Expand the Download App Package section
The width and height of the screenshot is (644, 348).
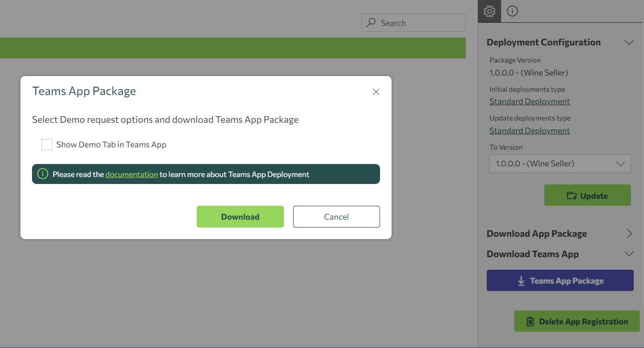pyautogui.click(x=629, y=234)
